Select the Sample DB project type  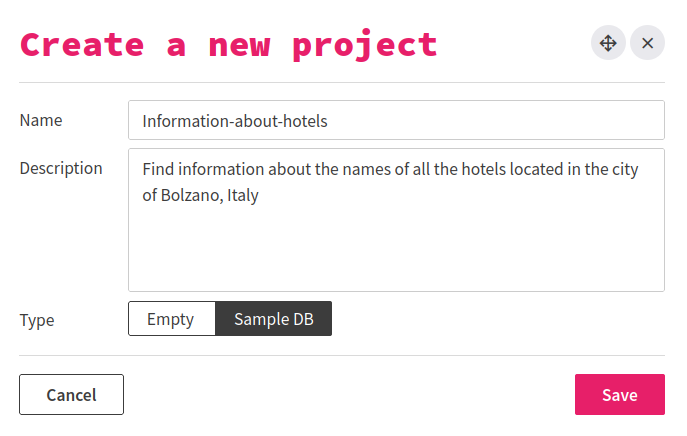tap(274, 320)
